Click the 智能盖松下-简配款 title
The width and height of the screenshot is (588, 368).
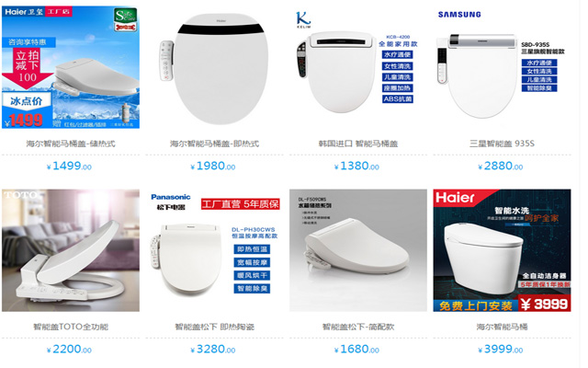(358, 327)
